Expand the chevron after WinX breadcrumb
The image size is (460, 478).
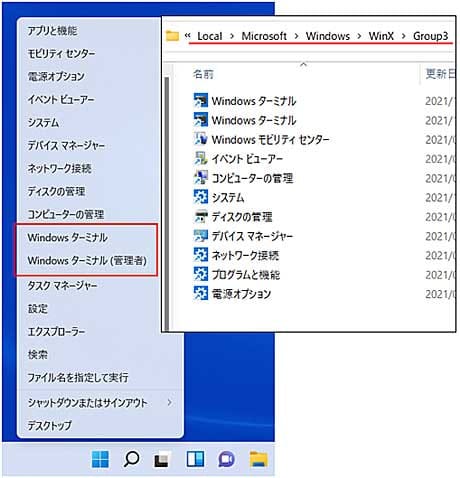pos(404,36)
